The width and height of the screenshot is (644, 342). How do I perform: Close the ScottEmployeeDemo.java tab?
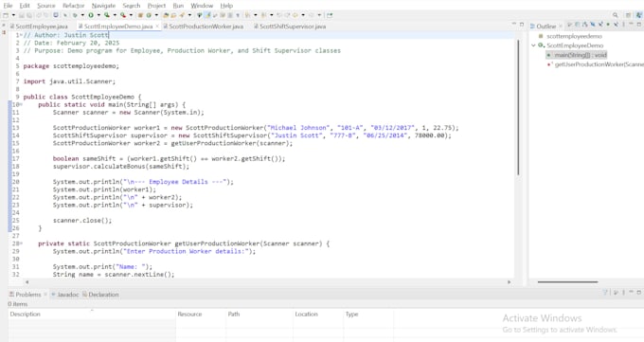coord(157,27)
